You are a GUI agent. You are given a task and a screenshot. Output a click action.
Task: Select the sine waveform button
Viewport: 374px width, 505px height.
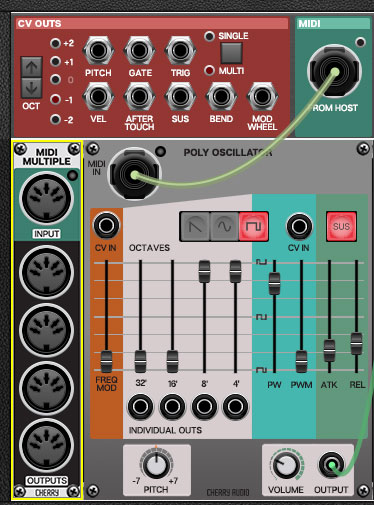pyautogui.click(x=224, y=227)
